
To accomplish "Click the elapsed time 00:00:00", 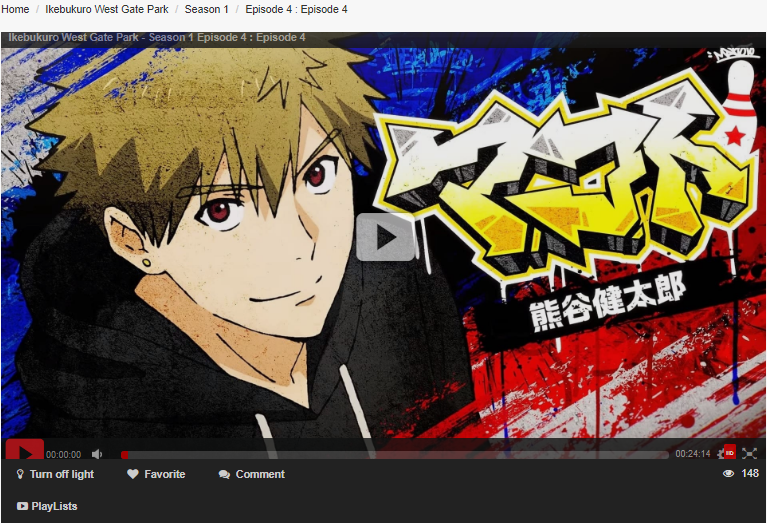I will pos(64,455).
